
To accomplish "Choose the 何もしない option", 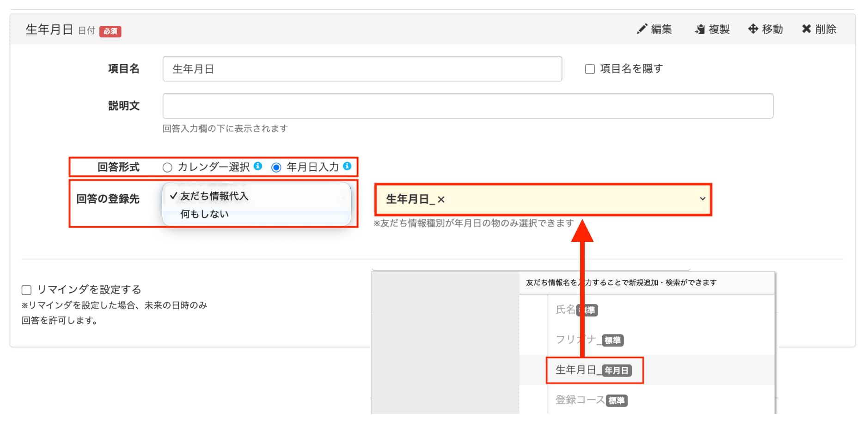I will [x=204, y=214].
